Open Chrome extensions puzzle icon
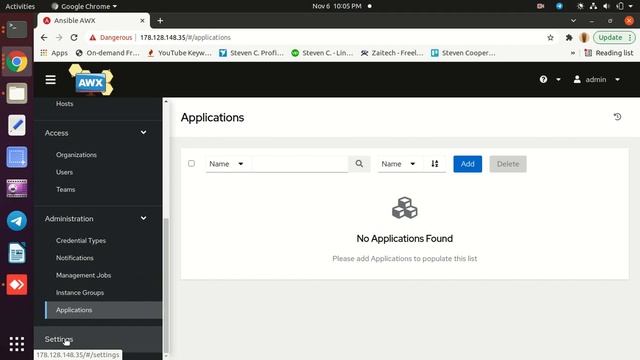 [569, 38]
